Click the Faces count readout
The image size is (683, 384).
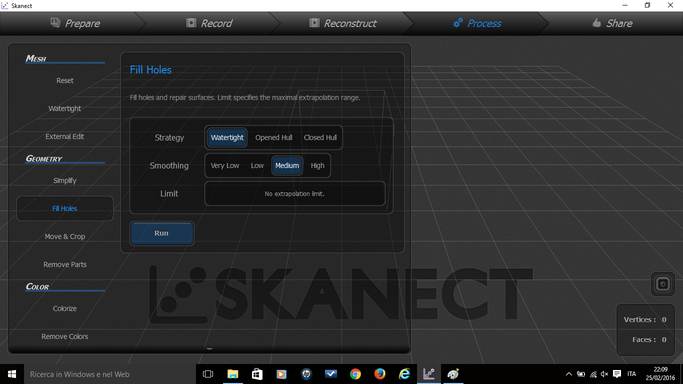point(649,340)
